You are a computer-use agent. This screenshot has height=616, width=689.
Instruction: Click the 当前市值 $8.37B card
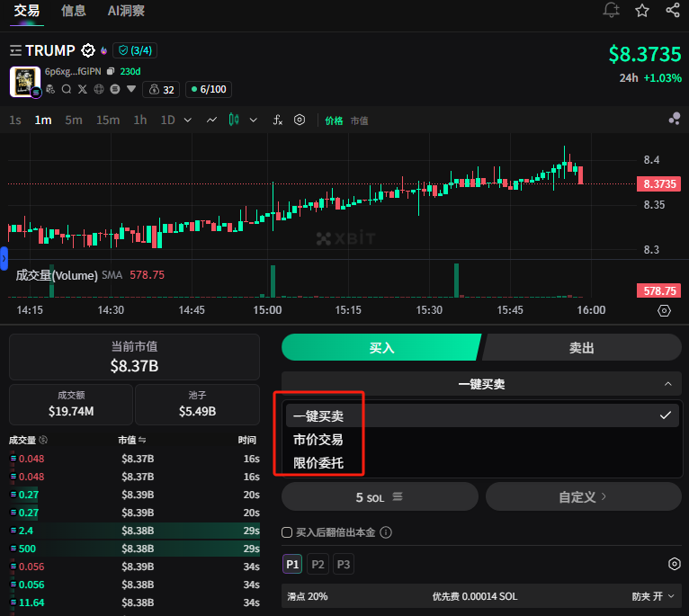click(134, 357)
